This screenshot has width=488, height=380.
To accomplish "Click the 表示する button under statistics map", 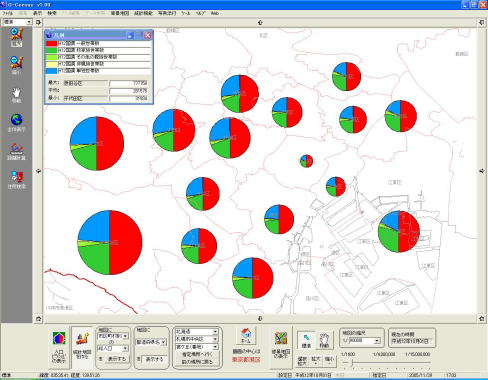I will [117, 359].
